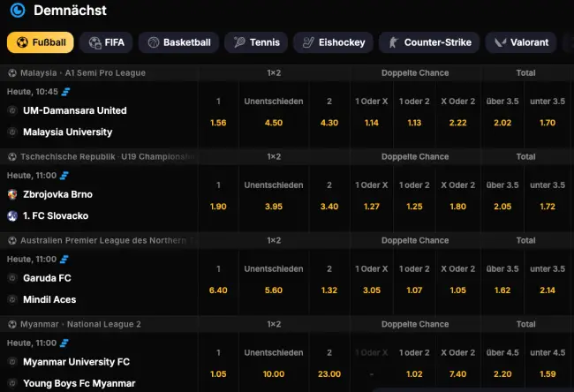The width and height of the screenshot is (574, 392).
Task: Click the UM-Damansara United team badge
Action: coord(12,111)
